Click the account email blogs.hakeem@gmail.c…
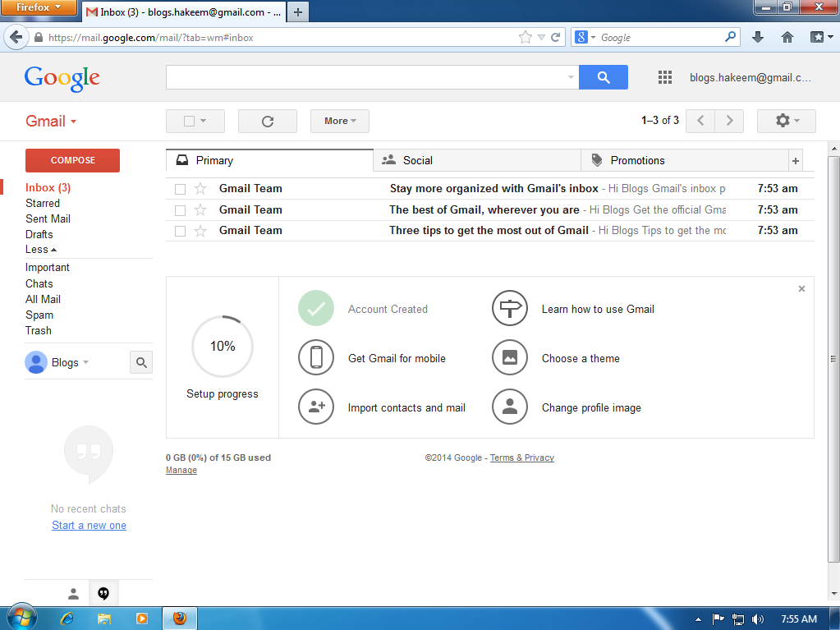 750,78
